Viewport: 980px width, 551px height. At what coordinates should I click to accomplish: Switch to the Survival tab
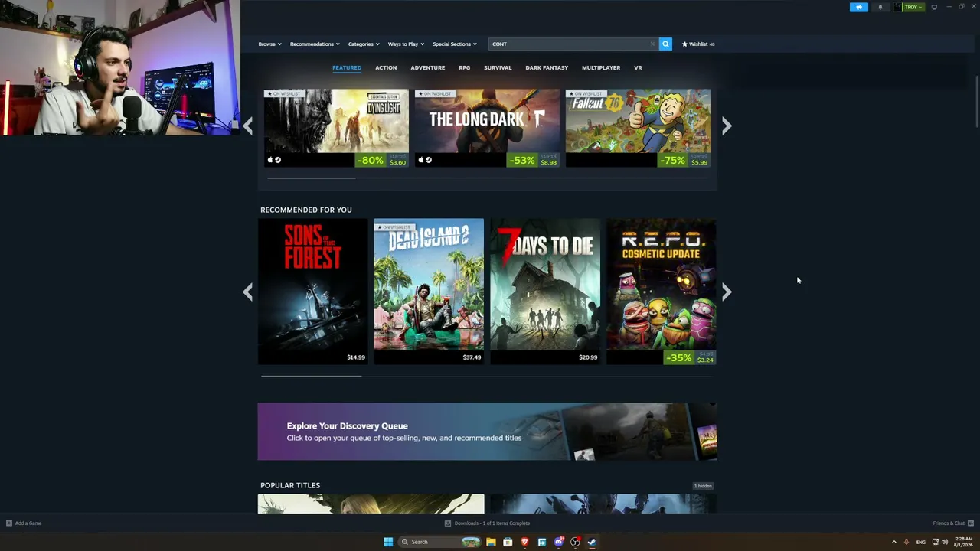tap(498, 68)
